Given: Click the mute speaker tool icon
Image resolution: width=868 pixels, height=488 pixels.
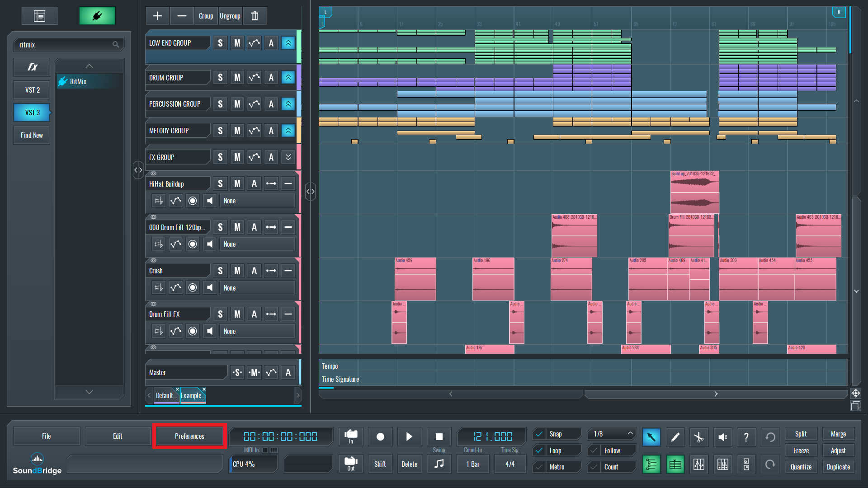Looking at the screenshot, I should [722, 437].
